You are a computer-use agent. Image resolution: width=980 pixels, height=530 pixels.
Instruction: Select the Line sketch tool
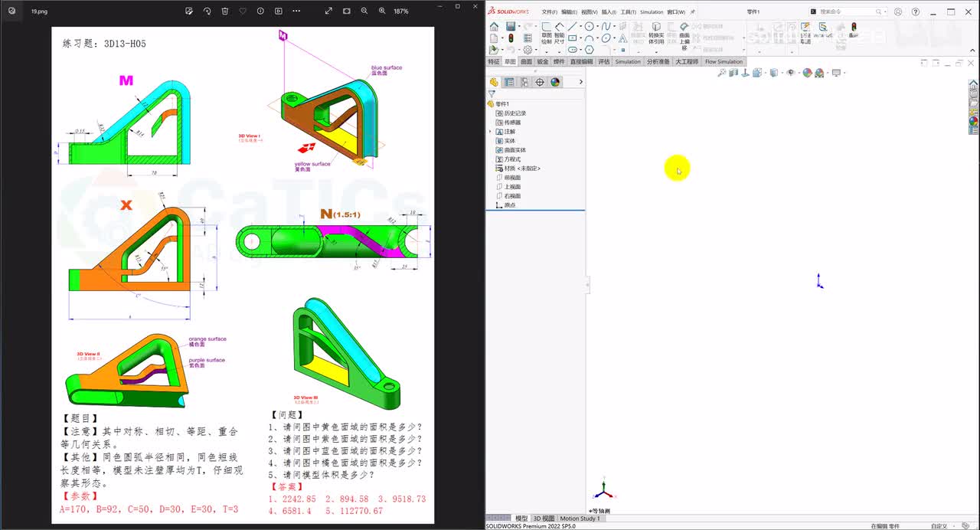tap(572, 27)
